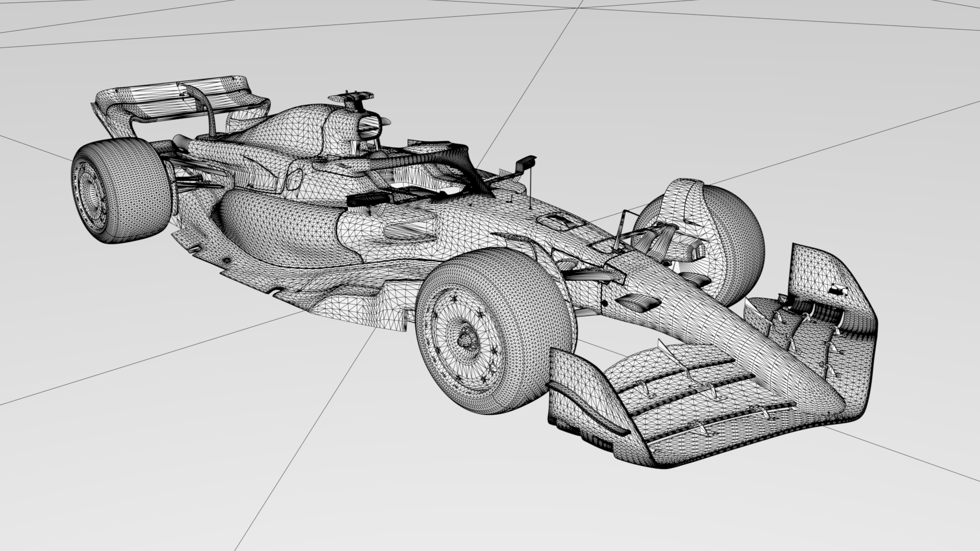This screenshot has height=551, width=980.
Task: Click the onboard camera mount on airbox
Action: pos(352,97)
